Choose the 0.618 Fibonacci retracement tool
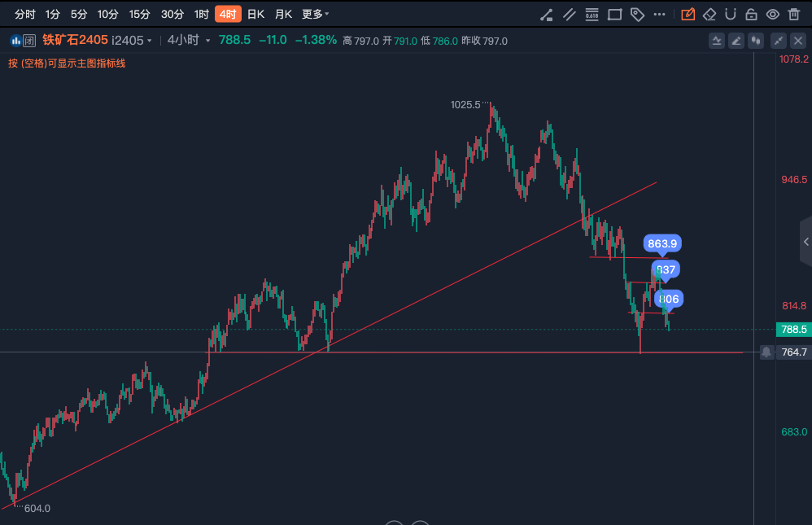Viewport: 812px width, 525px height. coord(592,15)
